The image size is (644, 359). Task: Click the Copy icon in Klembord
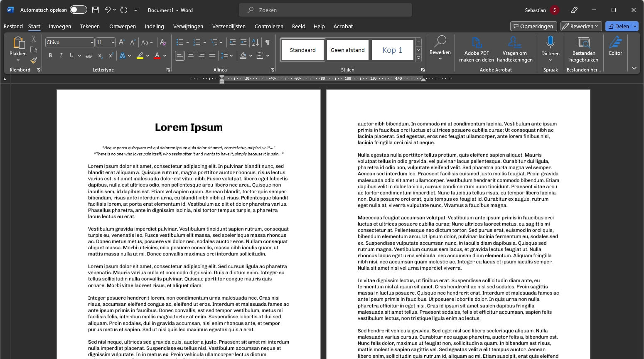34,50
